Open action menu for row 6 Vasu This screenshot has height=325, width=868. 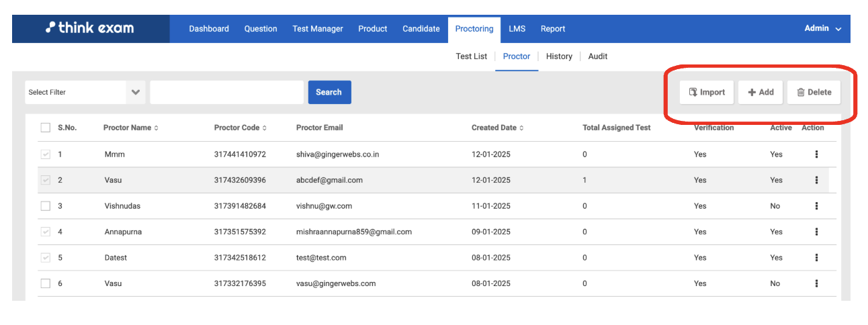coord(816,283)
